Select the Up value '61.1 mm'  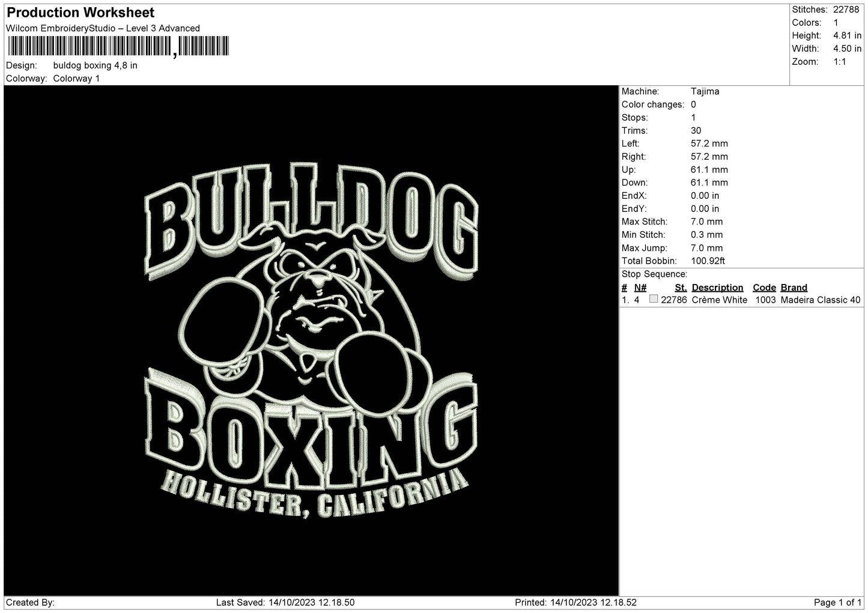coord(709,170)
